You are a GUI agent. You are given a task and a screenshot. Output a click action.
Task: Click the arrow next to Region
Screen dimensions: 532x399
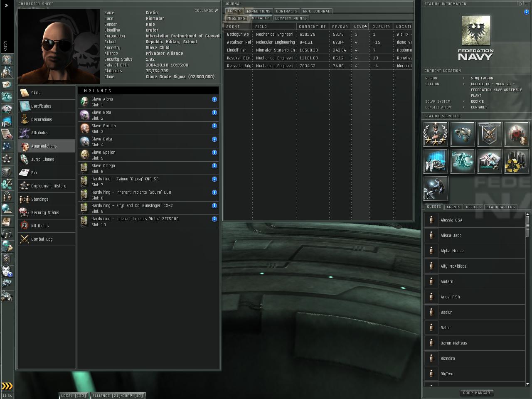coord(464,78)
